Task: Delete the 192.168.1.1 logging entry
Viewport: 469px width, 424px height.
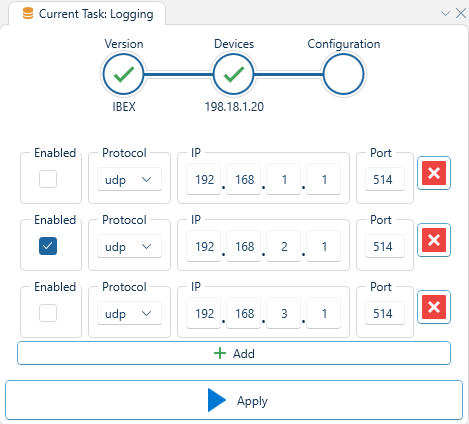Action: (x=434, y=173)
